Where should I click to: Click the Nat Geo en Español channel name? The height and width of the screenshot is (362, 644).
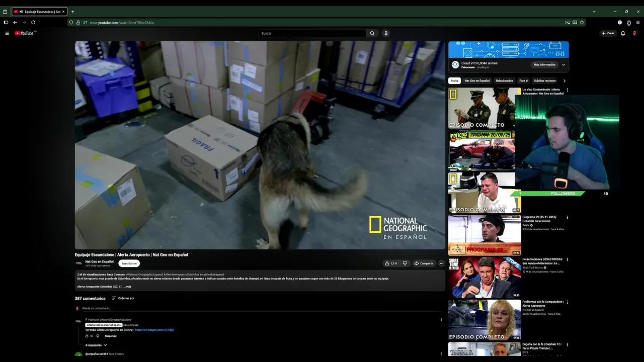coord(100,261)
